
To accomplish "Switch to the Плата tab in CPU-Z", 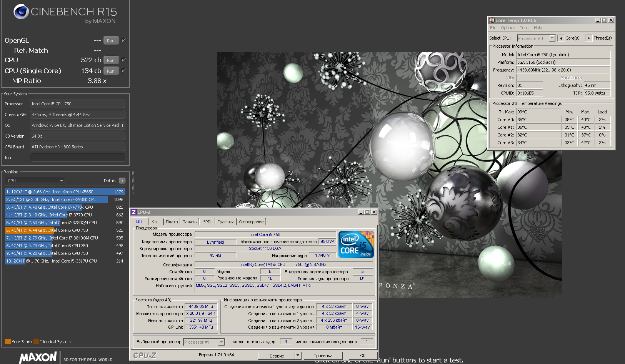I will 172,222.
